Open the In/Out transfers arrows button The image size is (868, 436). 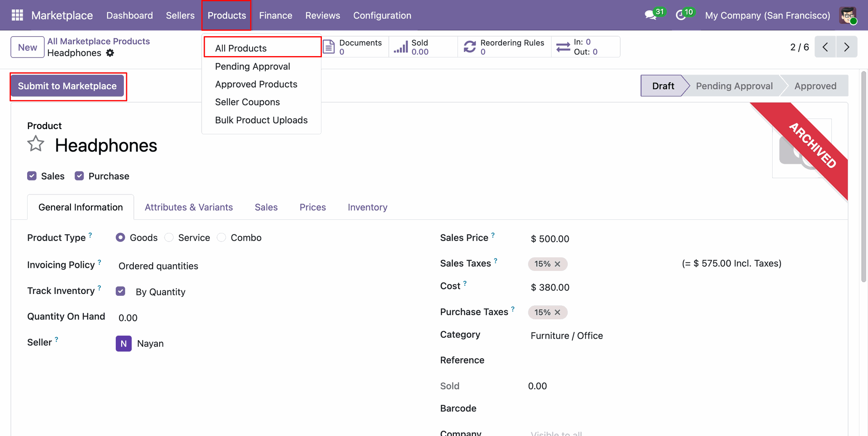pyautogui.click(x=586, y=47)
